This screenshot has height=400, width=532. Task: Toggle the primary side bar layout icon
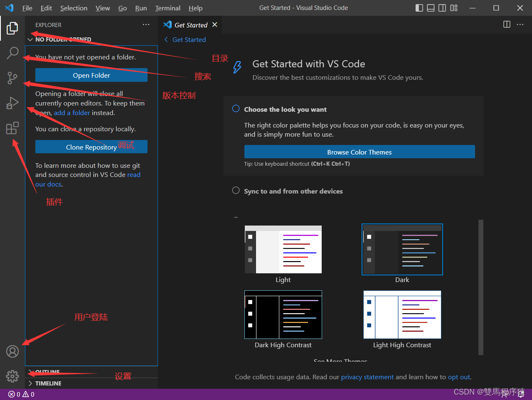[x=419, y=8]
